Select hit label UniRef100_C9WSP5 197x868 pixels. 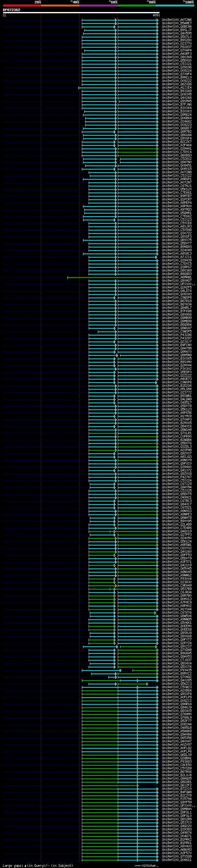point(177,332)
